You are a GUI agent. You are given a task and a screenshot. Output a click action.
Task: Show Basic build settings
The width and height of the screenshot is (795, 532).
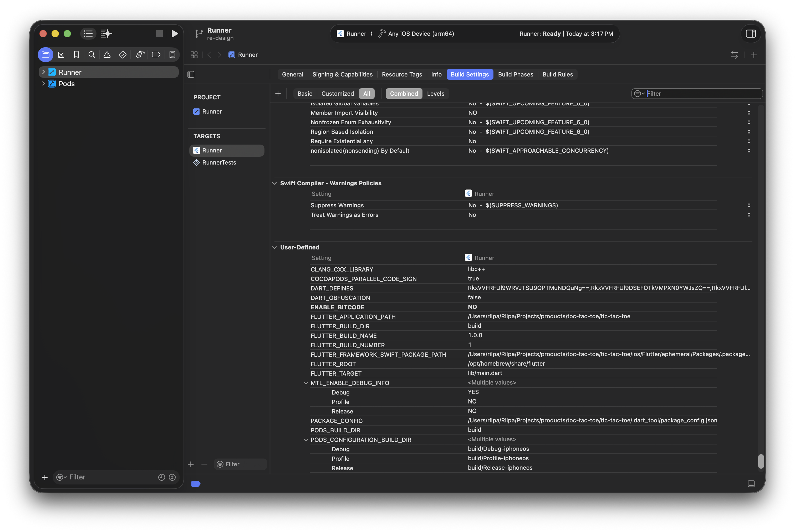coord(304,94)
